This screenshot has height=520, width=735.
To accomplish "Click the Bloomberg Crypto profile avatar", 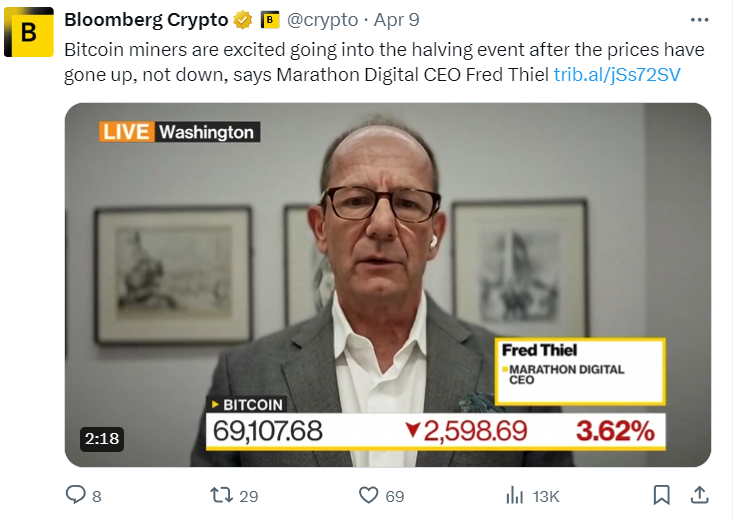I will click(x=29, y=33).
